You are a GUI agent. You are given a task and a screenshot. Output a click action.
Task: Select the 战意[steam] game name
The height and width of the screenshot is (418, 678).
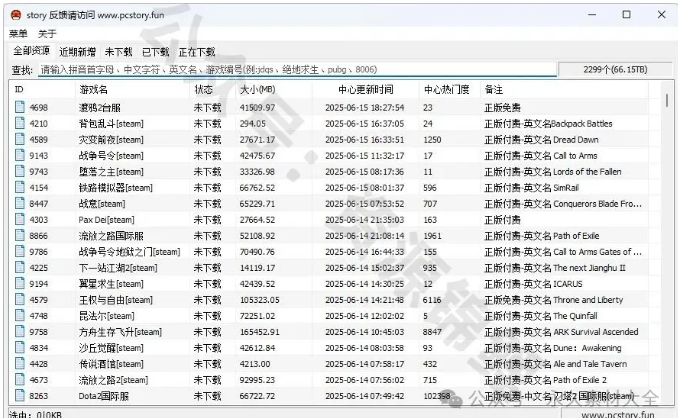point(102,204)
